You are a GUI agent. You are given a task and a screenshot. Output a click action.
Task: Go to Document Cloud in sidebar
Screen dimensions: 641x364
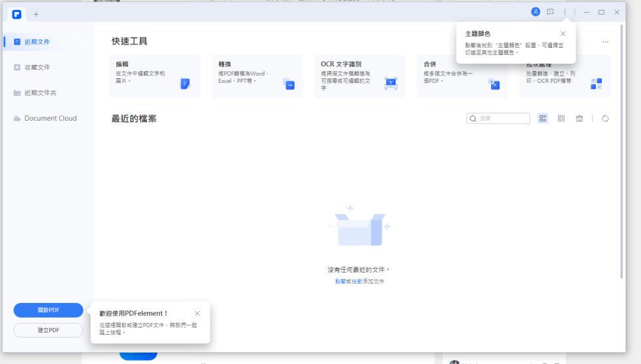50,118
